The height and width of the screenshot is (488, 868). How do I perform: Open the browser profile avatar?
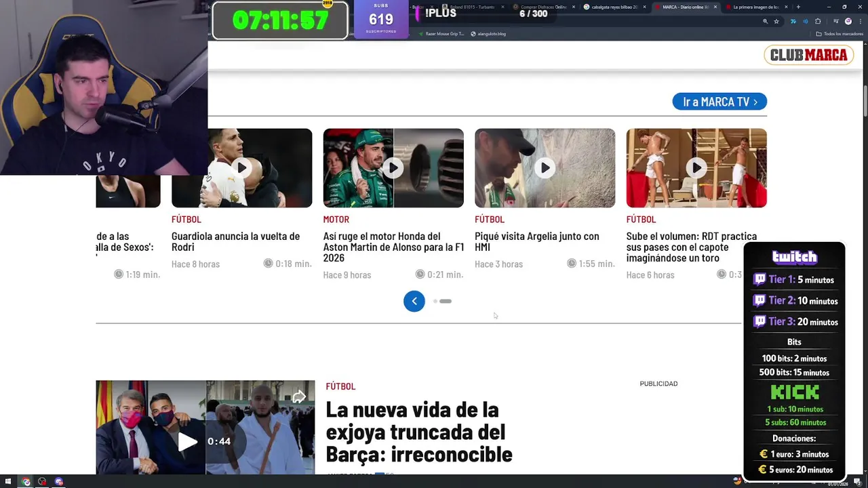click(x=848, y=22)
